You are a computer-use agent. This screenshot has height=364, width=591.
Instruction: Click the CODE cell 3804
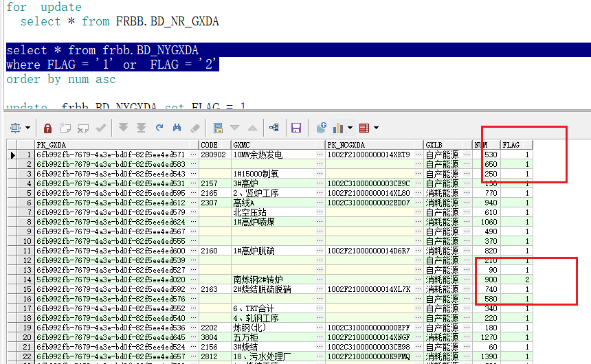[214, 337]
